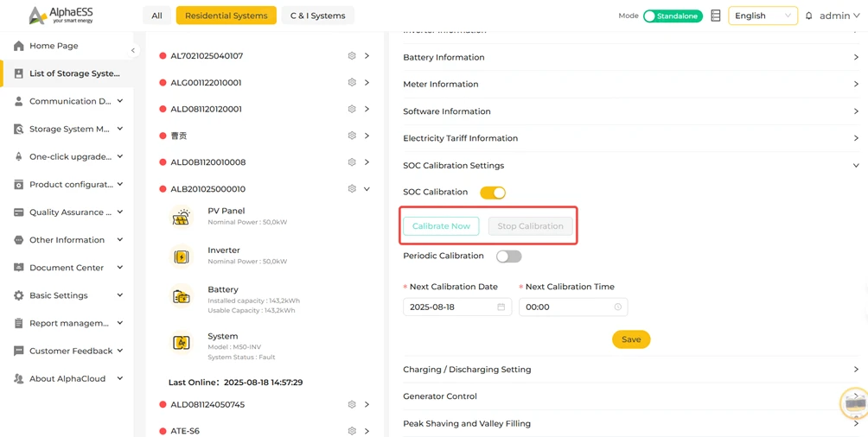The image size is (868, 437).
Task: Click the Next Calibration Time field
Action: (x=573, y=307)
